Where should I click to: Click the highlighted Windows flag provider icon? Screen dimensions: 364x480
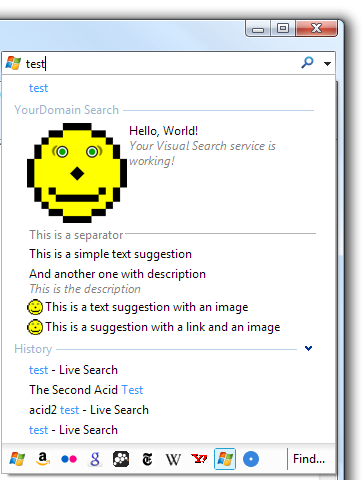tap(225, 459)
